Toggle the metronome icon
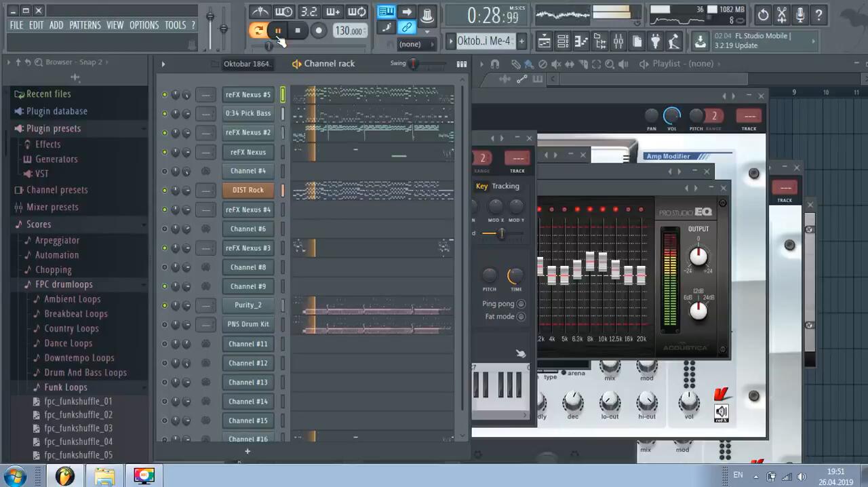This screenshot has height=487, width=868. (260, 12)
